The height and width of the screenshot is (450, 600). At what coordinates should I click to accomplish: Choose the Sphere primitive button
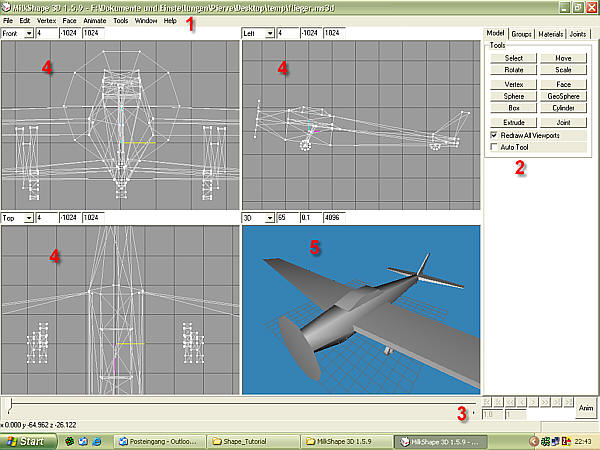click(x=514, y=96)
